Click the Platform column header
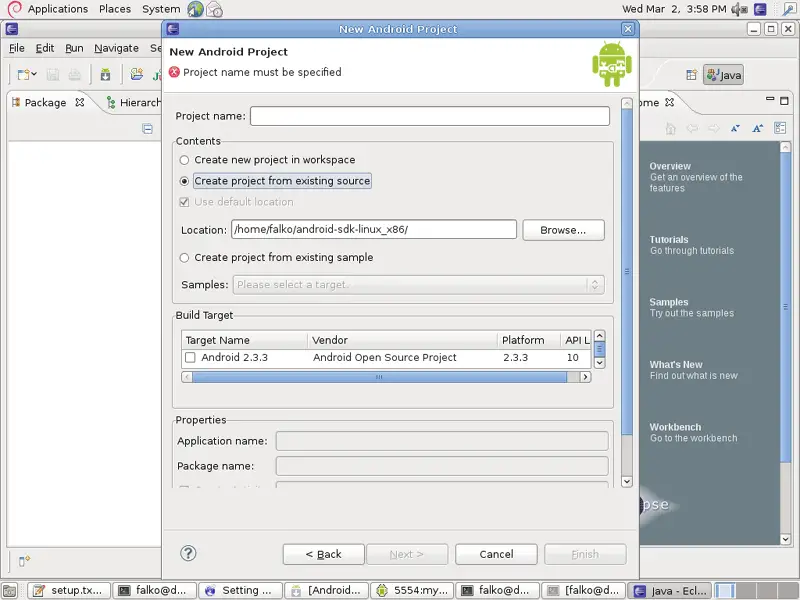 click(x=529, y=340)
